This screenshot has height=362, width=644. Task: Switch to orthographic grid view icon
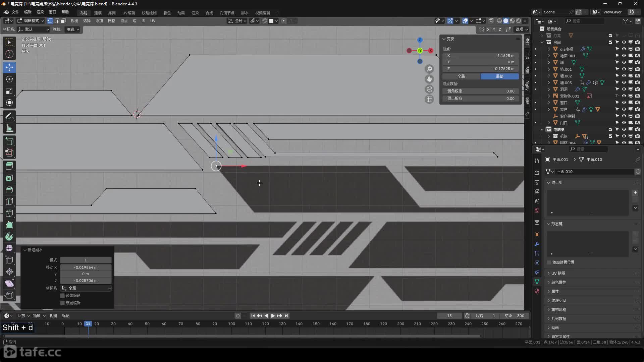[429, 99]
